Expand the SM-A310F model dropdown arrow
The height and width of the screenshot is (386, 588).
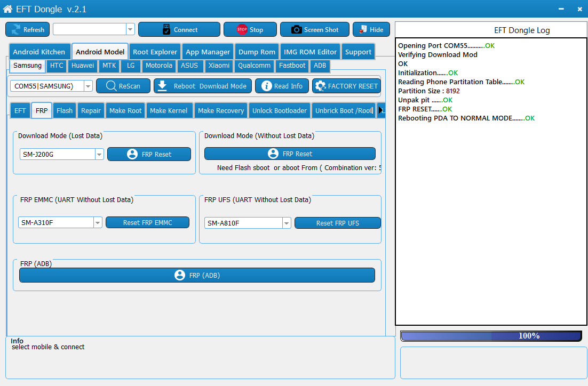98,222
